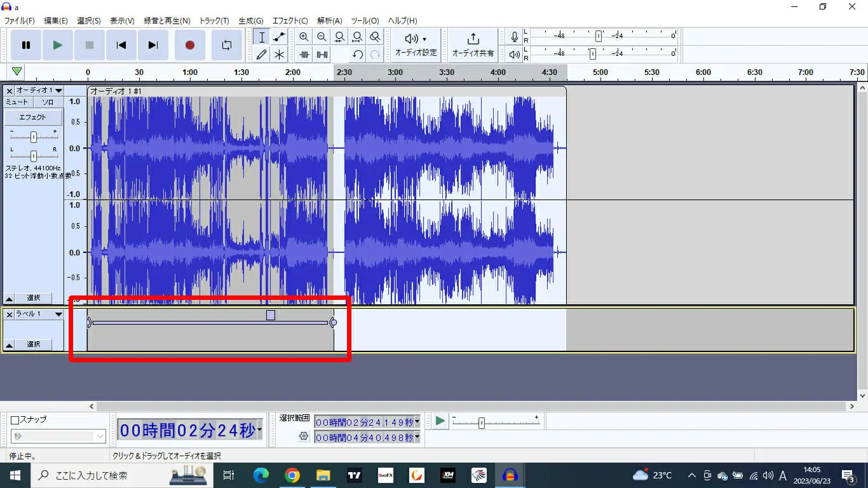Zoom in on the timeline
The width and height of the screenshot is (868, 488).
[x=304, y=37]
